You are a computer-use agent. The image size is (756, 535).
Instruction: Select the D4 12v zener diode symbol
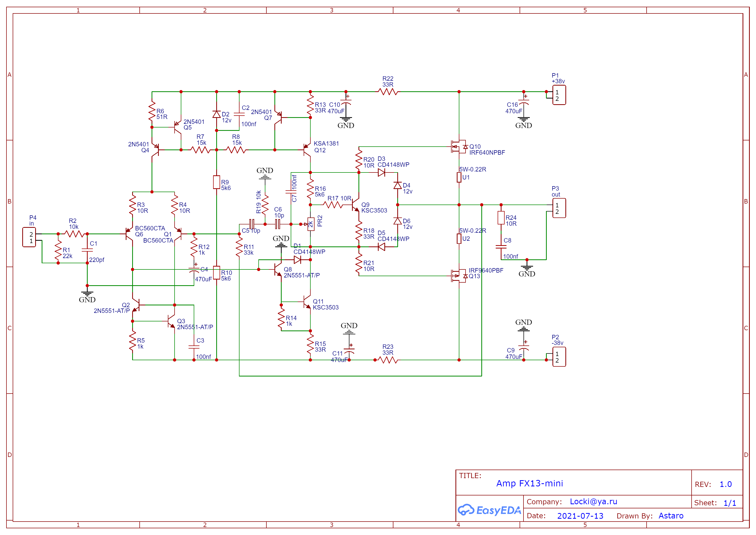398,185
